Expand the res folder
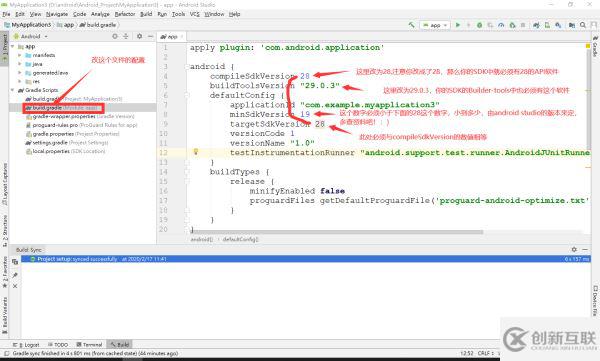The image size is (600, 361). click(x=20, y=82)
